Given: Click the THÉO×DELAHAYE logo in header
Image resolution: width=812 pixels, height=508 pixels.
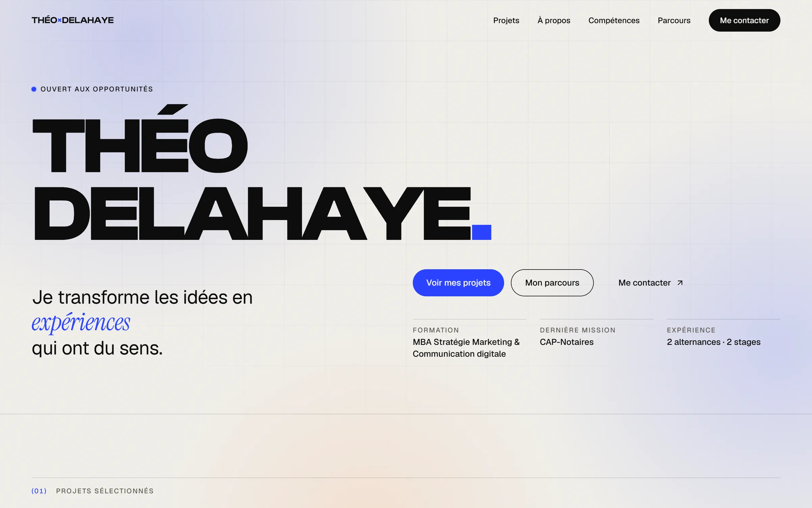Looking at the screenshot, I should tap(73, 20).
